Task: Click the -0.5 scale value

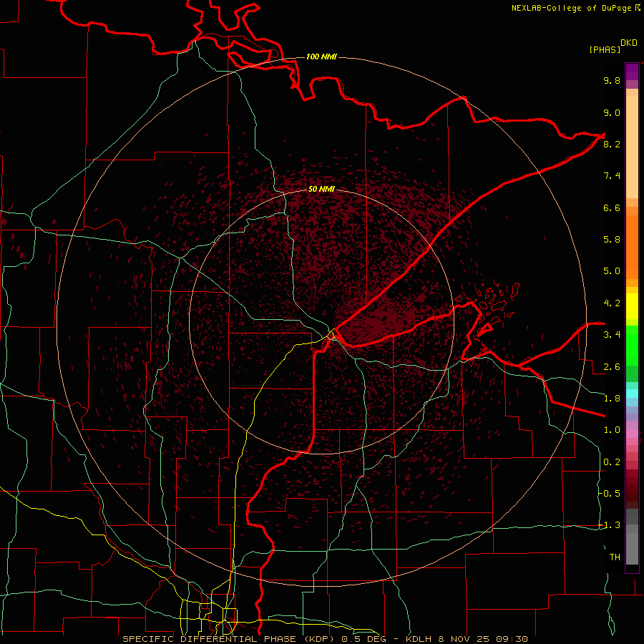Action: [609, 494]
